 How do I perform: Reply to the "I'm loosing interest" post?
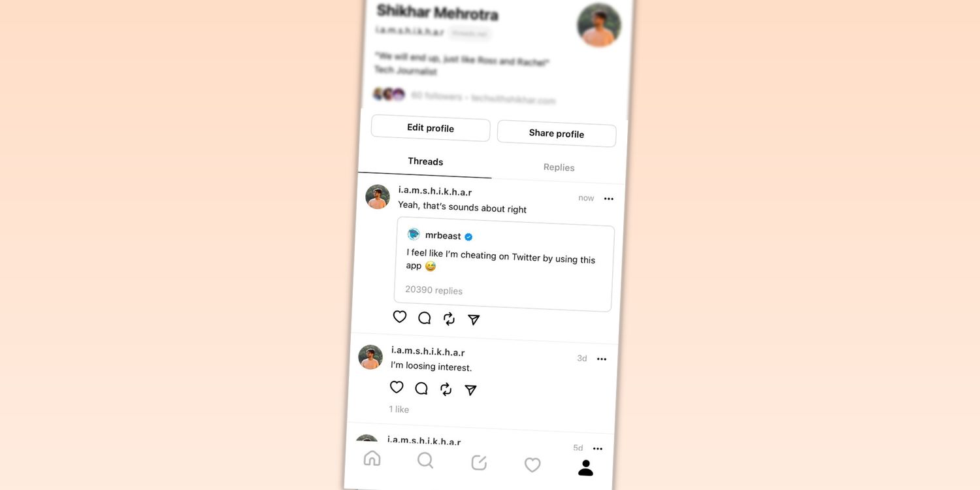click(x=421, y=389)
